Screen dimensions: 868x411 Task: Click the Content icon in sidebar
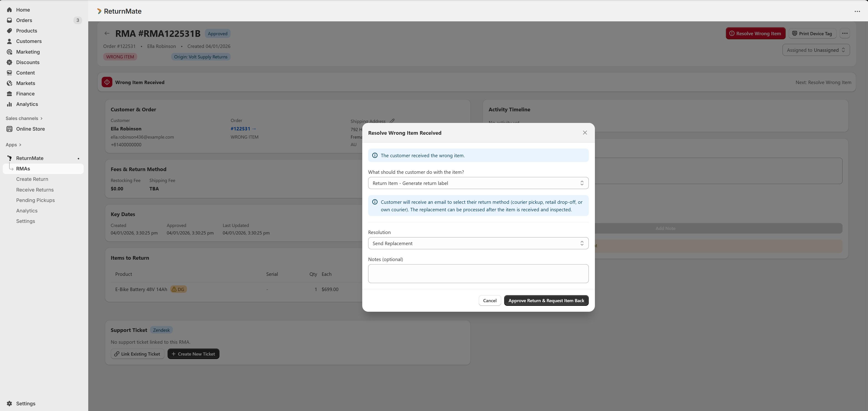coord(9,73)
